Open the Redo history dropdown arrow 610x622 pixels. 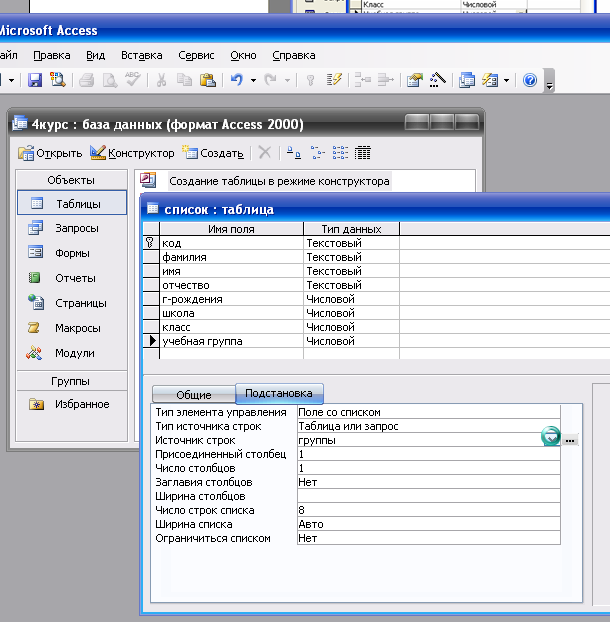(288, 81)
